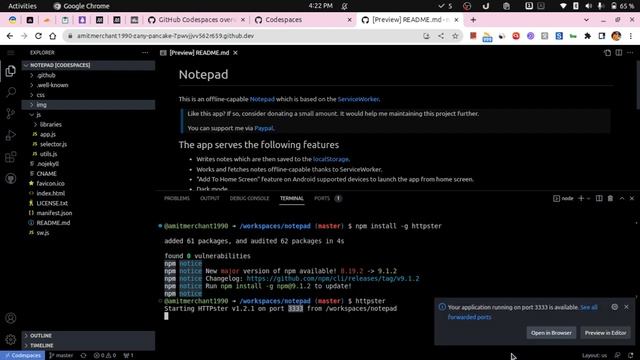Synchronize changes icon in status bar
This screenshot has width=640, height=360.
(x=83, y=356)
